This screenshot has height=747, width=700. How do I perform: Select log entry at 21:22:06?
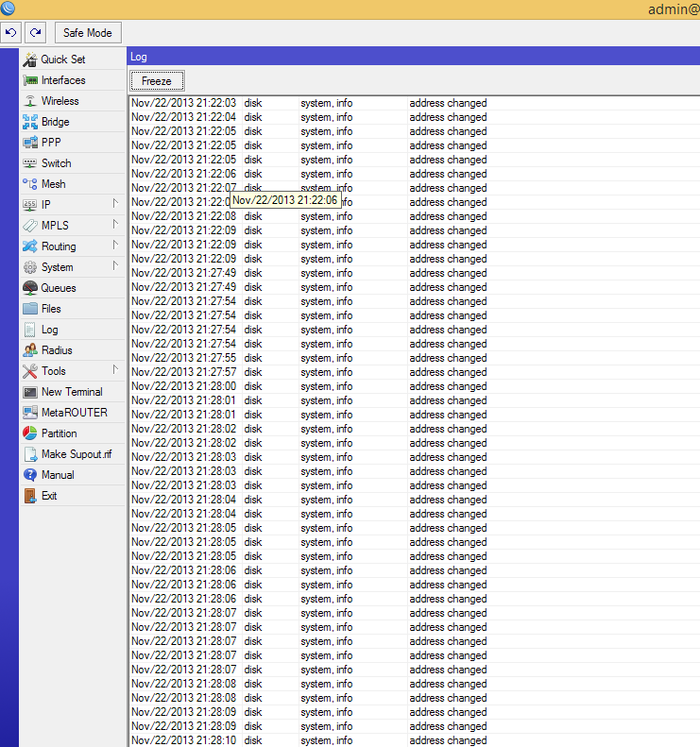coord(415,174)
